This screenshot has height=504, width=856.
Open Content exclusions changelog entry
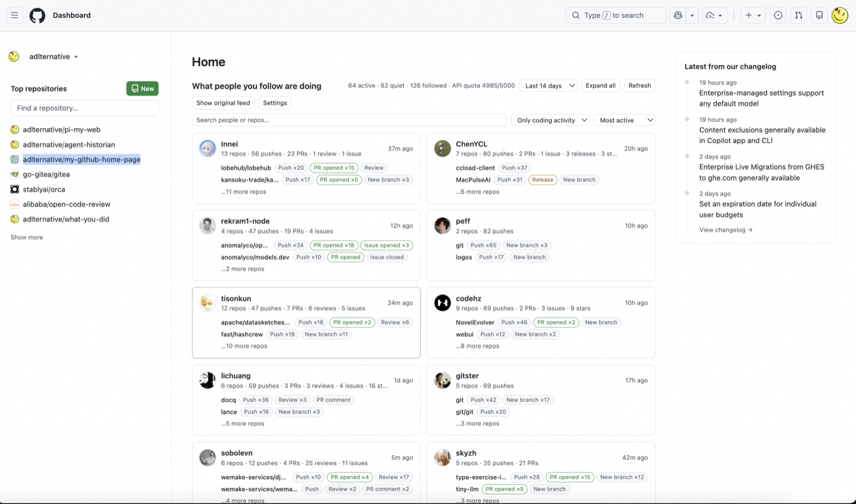tap(762, 135)
